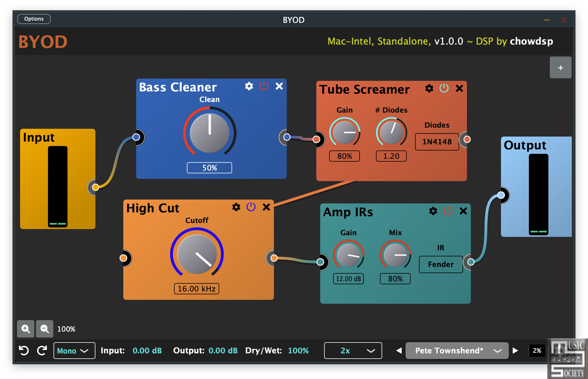Go to next preset arrow

[515, 351]
